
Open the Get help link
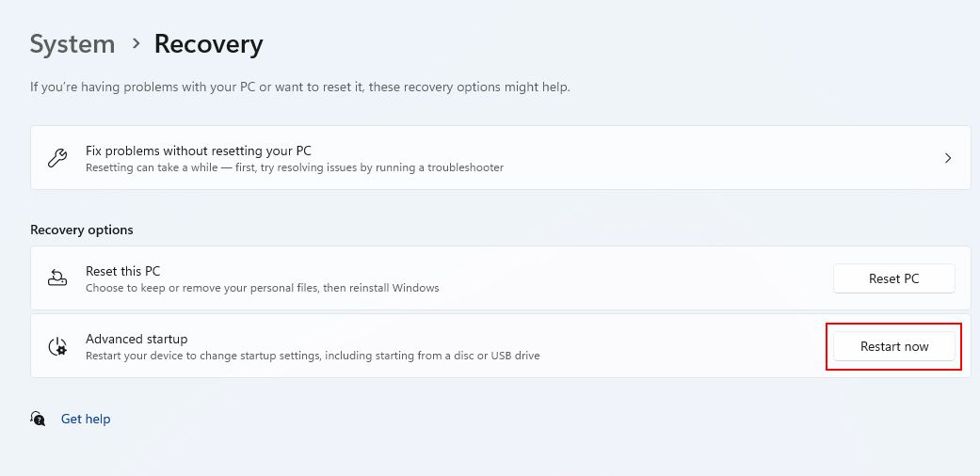[x=86, y=419]
